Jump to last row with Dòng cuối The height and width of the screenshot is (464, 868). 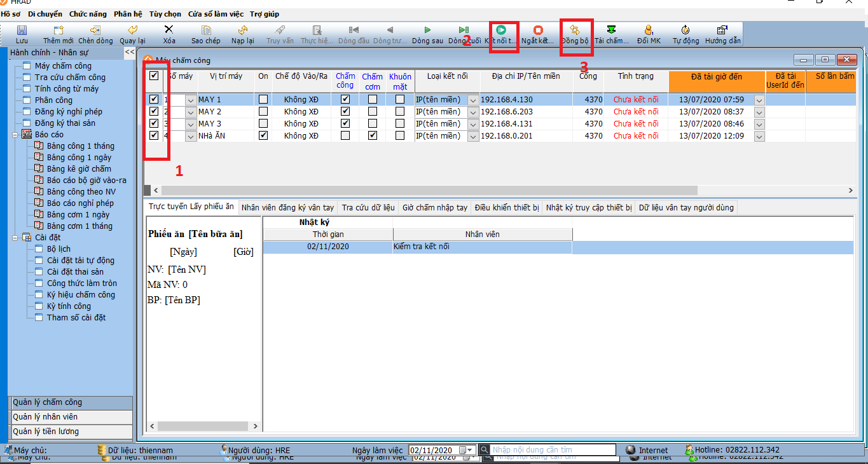coord(464,30)
